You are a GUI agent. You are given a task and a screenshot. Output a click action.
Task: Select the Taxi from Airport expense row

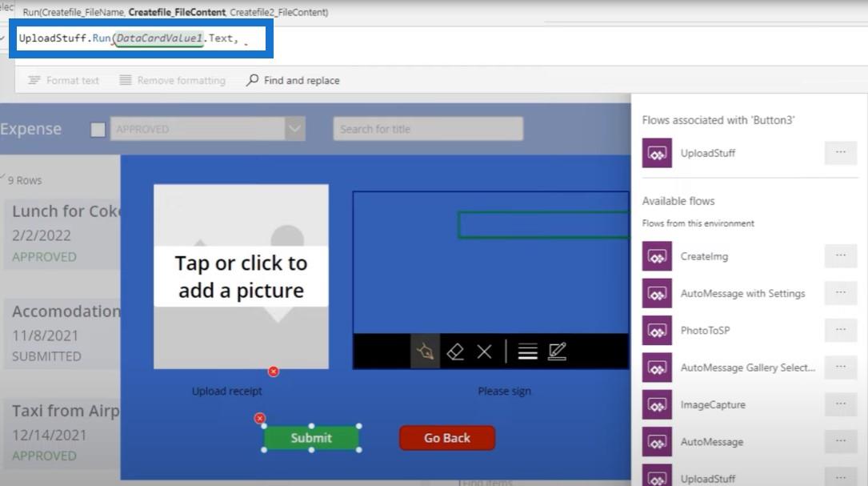click(62, 433)
